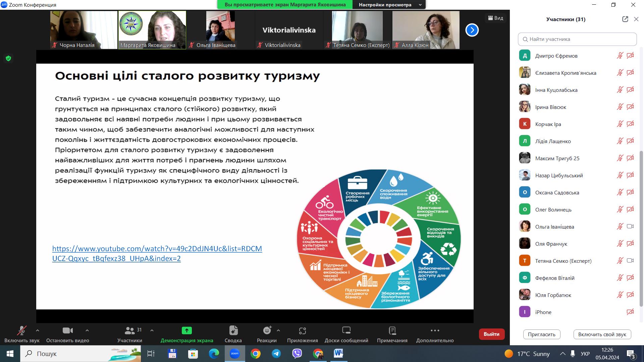
Task: Toggle microphone with Включить звук
Action: click(x=22, y=331)
